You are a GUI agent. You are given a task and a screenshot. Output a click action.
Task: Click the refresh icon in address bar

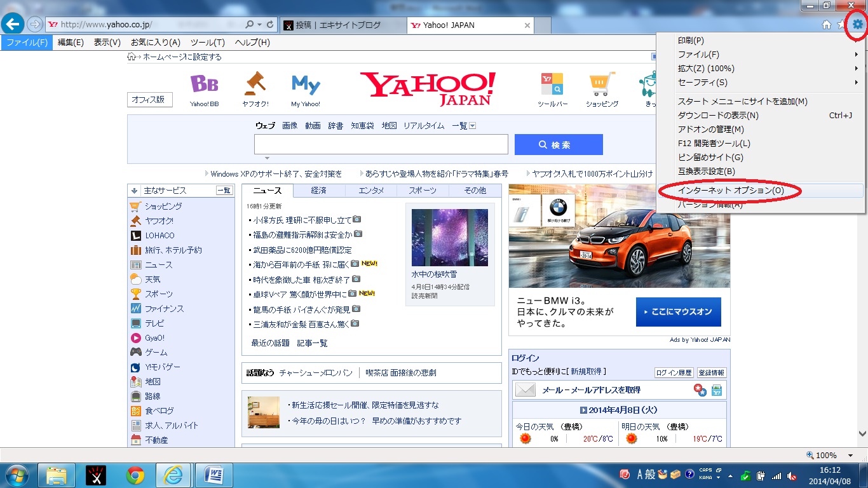point(271,25)
